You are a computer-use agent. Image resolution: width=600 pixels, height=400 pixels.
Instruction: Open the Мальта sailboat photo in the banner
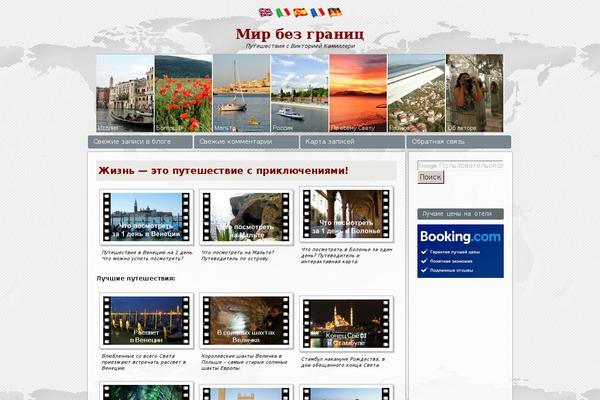241,93
